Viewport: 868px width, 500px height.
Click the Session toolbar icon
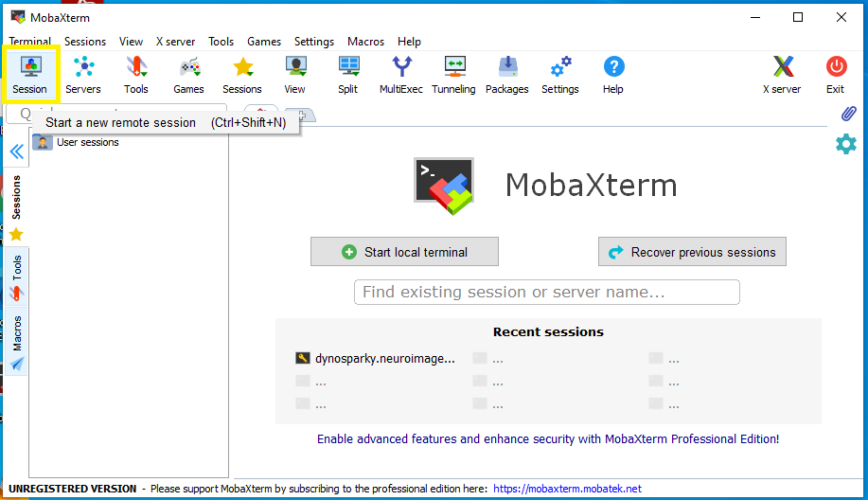30,75
